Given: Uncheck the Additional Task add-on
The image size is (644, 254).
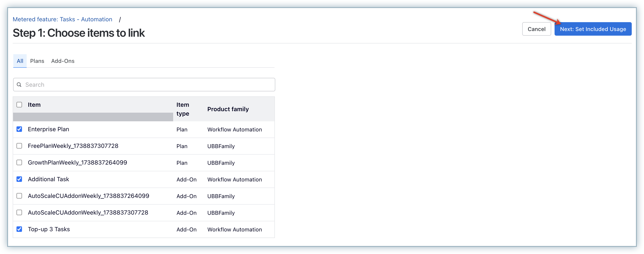Looking at the screenshot, I should click(19, 179).
